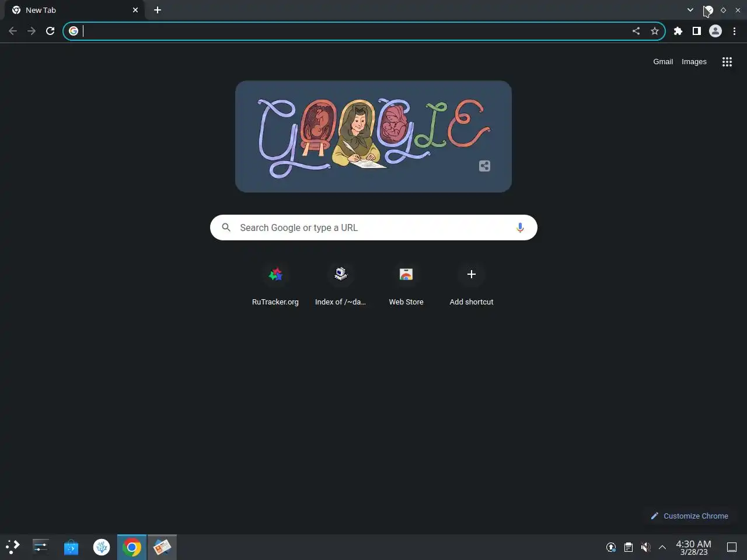Open the 4:30 AM clock calendar
This screenshot has height=560, width=747.
[x=693, y=547]
